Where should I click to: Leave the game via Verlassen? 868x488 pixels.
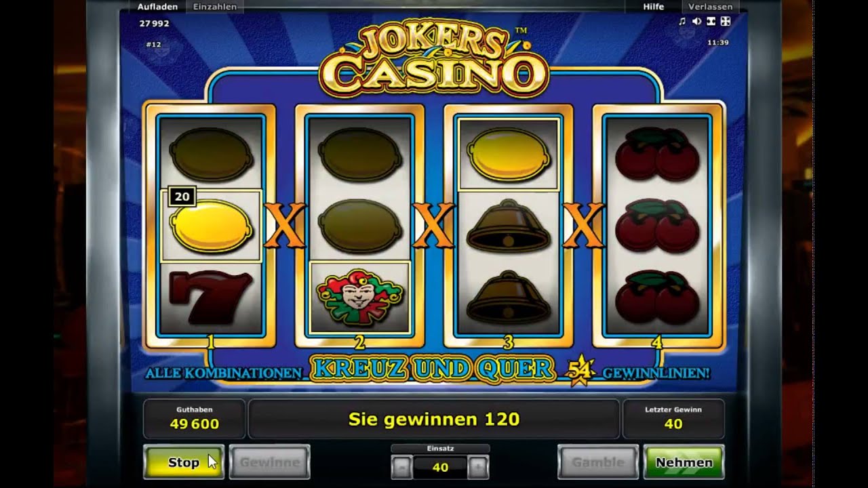point(710,7)
